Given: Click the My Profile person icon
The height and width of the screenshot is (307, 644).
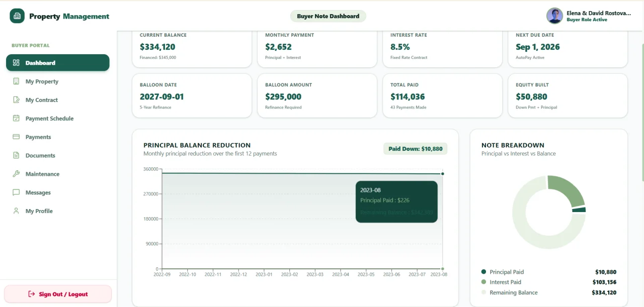Looking at the screenshot, I should point(16,211).
